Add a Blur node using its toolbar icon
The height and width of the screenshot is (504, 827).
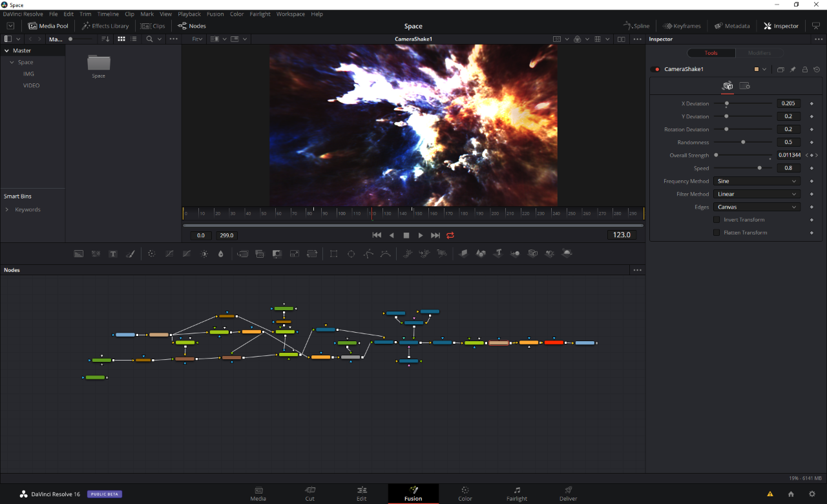[220, 253]
